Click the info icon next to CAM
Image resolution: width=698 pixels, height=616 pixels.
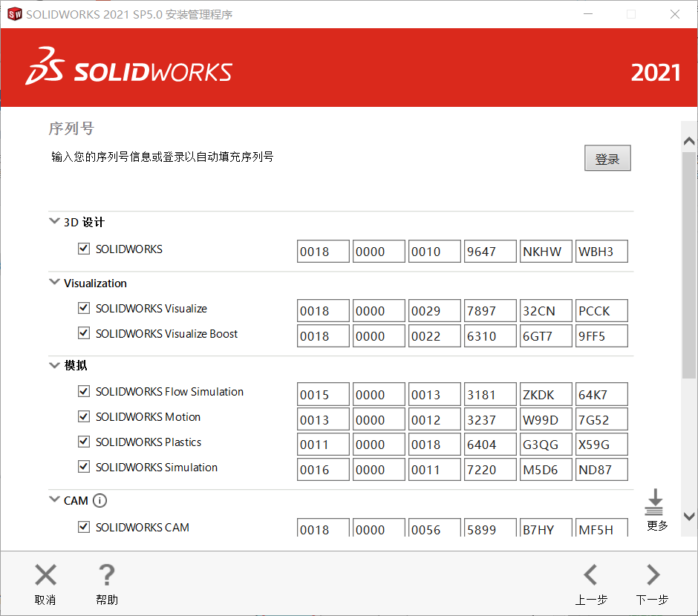coord(100,500)
